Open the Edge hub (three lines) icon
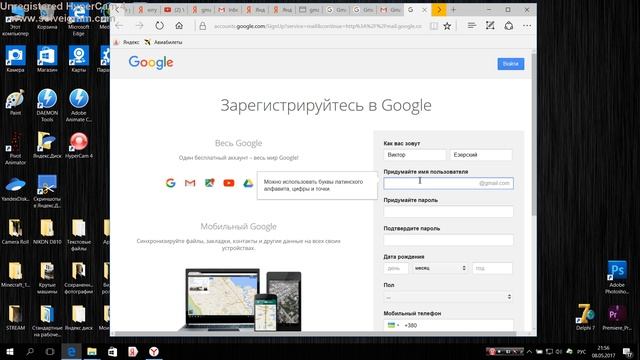This screenshot has width=640, height=360. [472, 26]
